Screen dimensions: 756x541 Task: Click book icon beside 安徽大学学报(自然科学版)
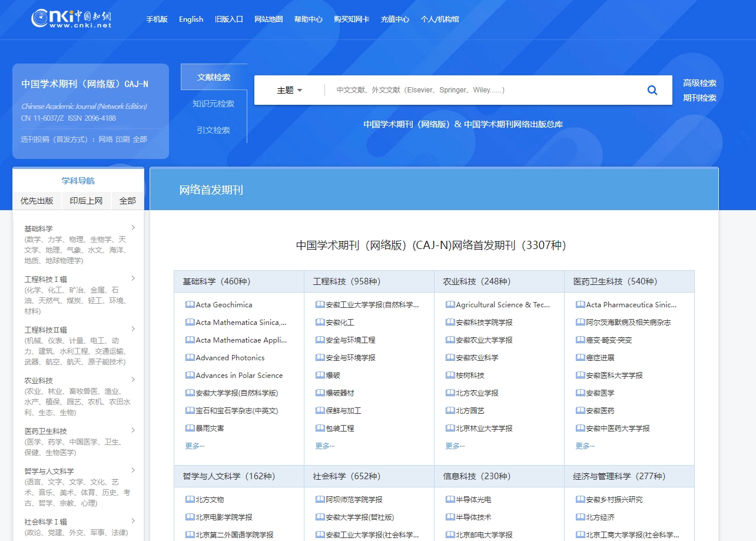point(190,393)
